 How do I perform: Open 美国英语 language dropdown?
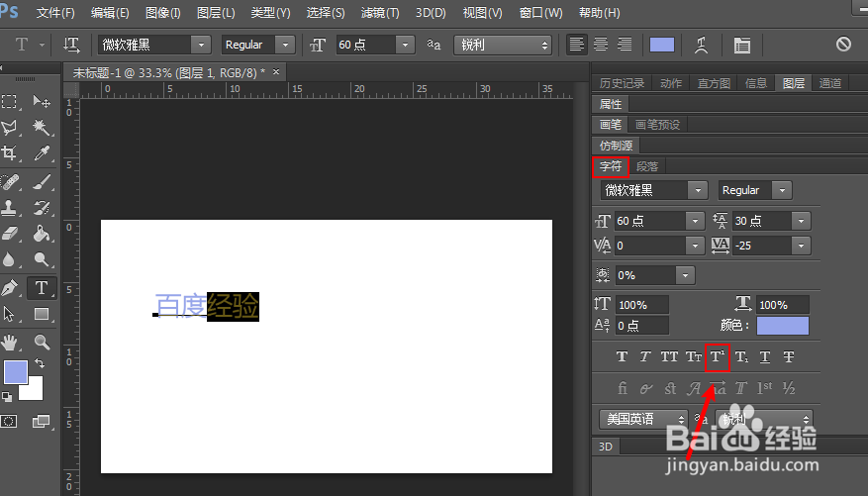(643, 419)
